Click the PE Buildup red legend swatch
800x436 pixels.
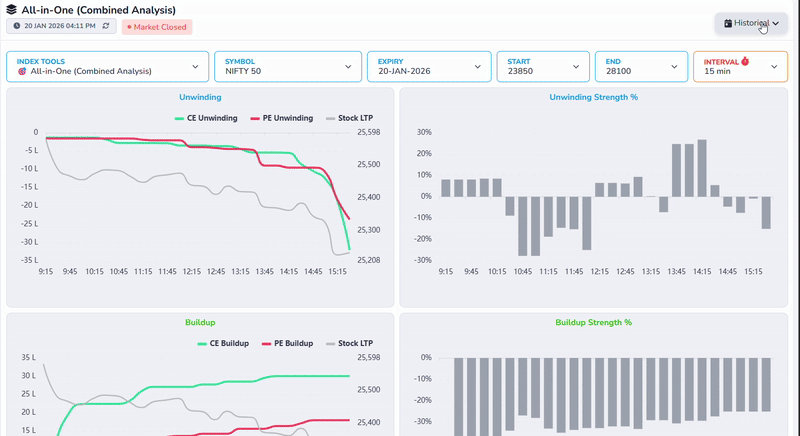[x=267, y=343]
